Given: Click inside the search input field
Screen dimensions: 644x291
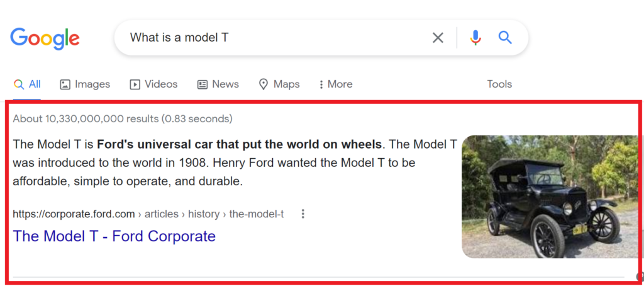Looking at the screenshot, I should (275, 38).
